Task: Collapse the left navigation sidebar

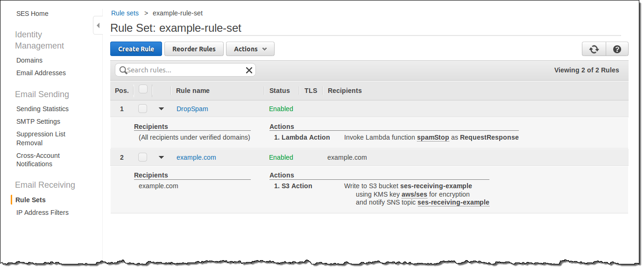Action: click(98, 26)
